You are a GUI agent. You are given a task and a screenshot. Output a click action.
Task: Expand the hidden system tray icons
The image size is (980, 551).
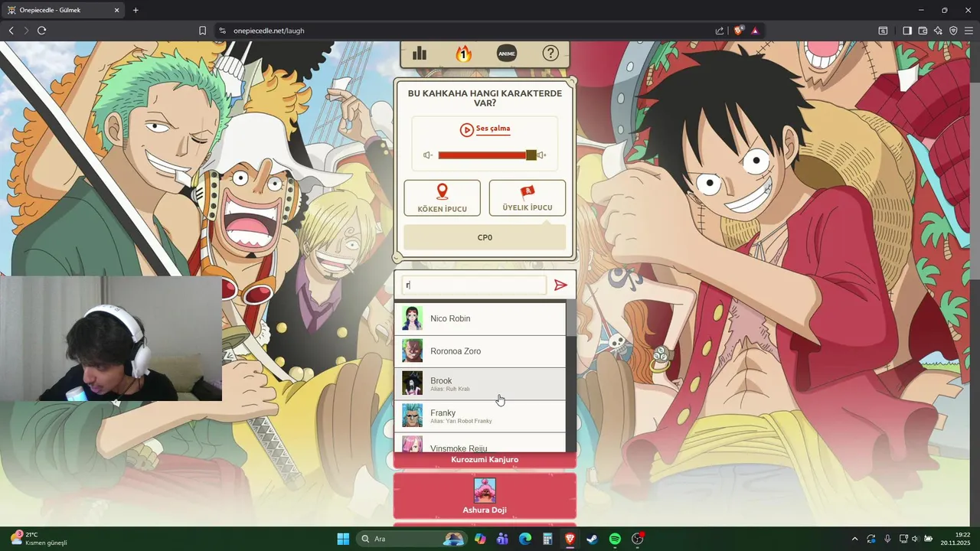(x=854, y=539)
